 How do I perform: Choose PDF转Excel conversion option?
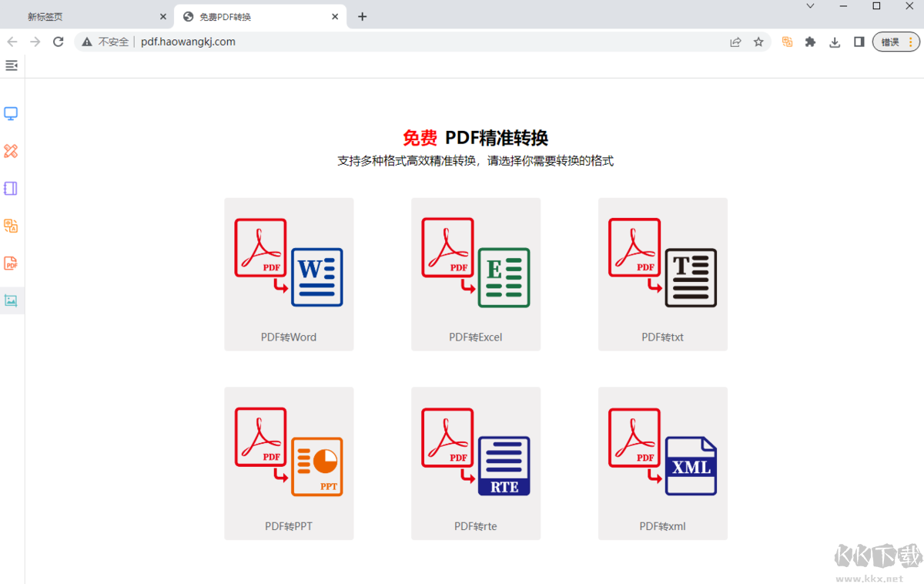(x=476, y=275)
